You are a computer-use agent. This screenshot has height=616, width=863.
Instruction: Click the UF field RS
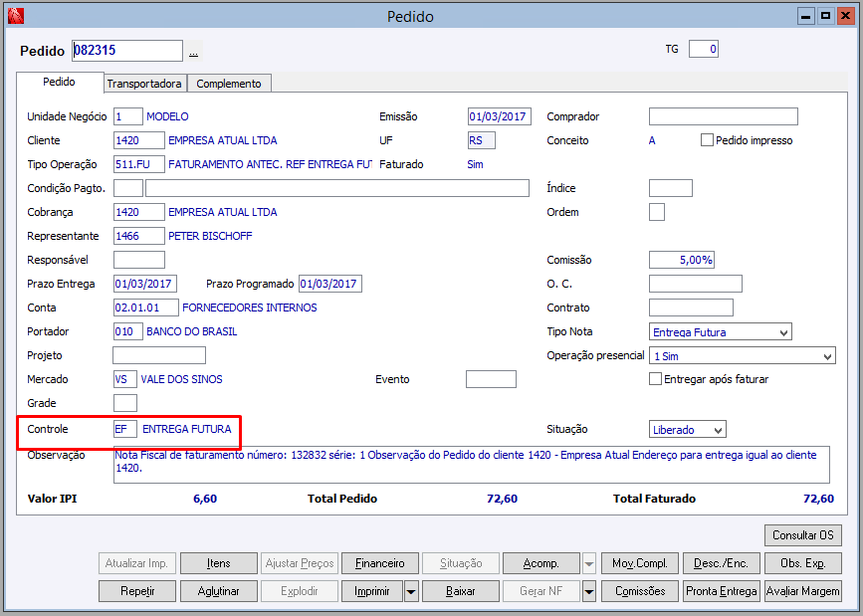[x=481, y=140]
